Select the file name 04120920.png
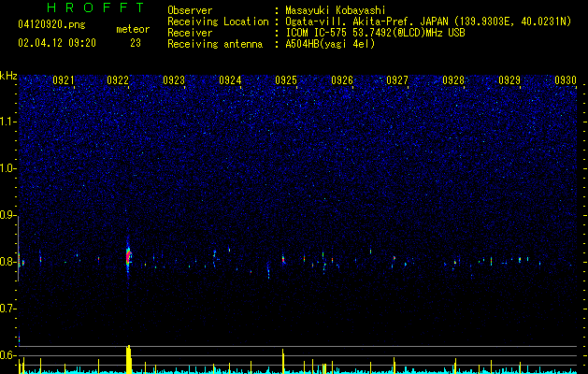 point(51,24)
